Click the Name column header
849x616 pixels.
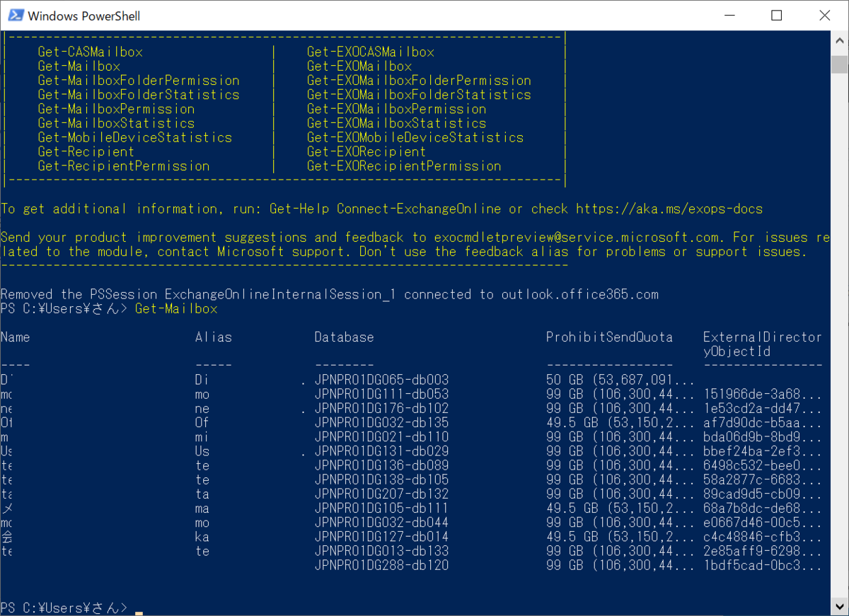[x=16, y=337]
